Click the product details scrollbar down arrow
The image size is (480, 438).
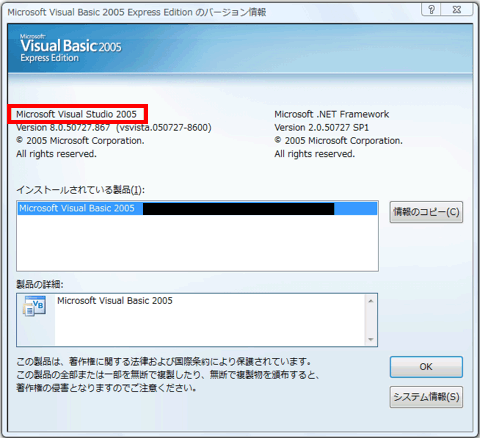371,339
